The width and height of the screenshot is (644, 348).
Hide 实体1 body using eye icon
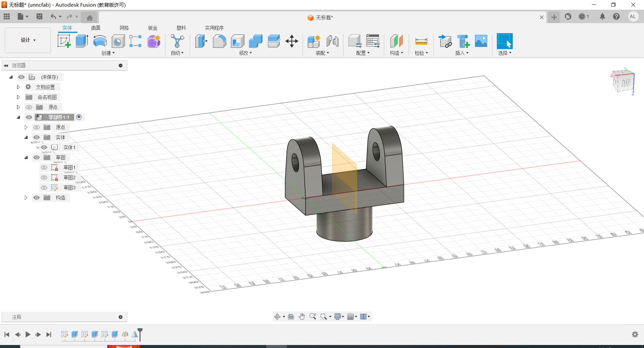(x=44, y=147)
